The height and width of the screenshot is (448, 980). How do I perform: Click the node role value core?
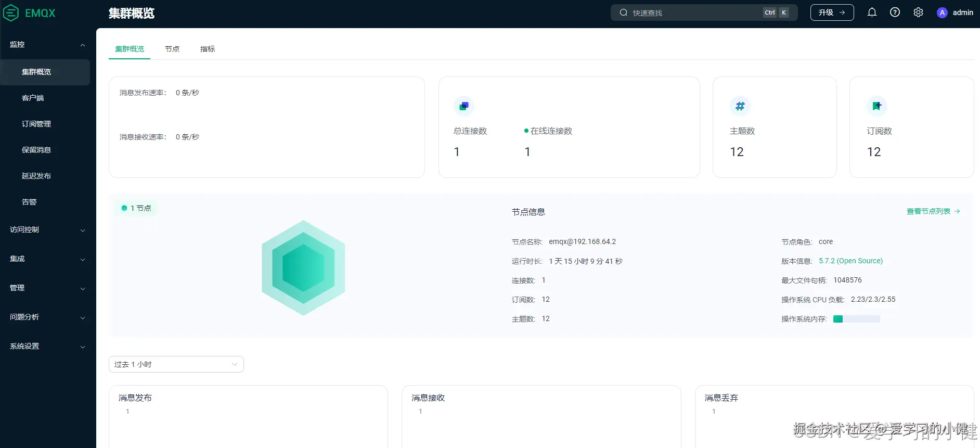pyautogui.click(x=826, y=241)
